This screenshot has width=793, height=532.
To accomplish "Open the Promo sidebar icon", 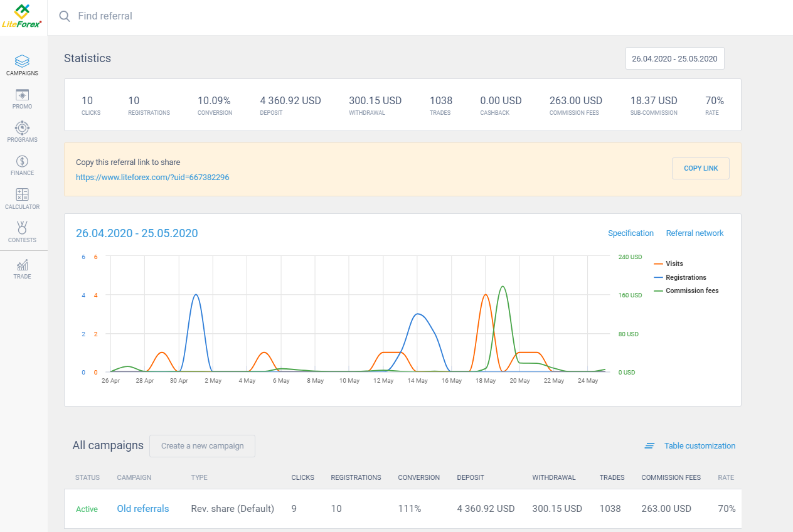I will point(22,95).
